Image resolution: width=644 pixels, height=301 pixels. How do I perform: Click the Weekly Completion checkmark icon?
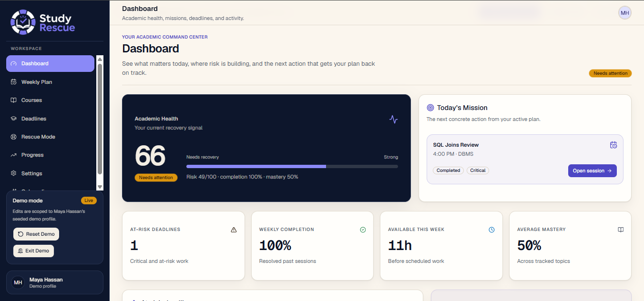click(x=363, y=230)
